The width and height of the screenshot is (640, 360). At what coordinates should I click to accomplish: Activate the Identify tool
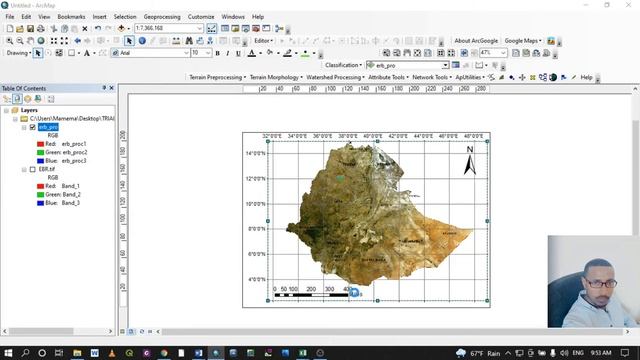click(142, 41)
